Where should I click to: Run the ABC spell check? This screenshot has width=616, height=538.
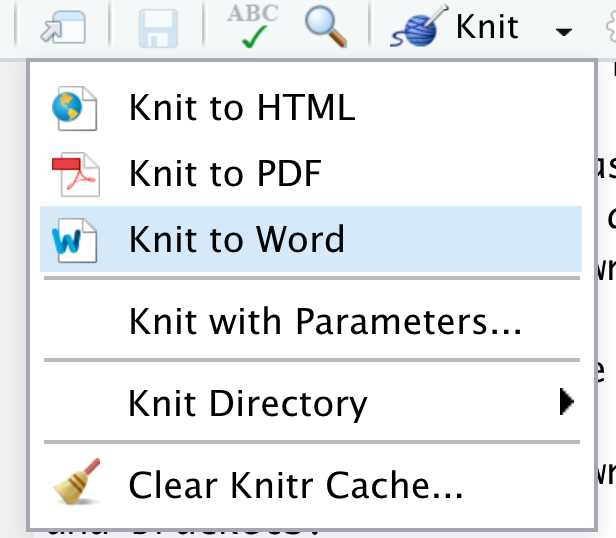click(253, 25)
